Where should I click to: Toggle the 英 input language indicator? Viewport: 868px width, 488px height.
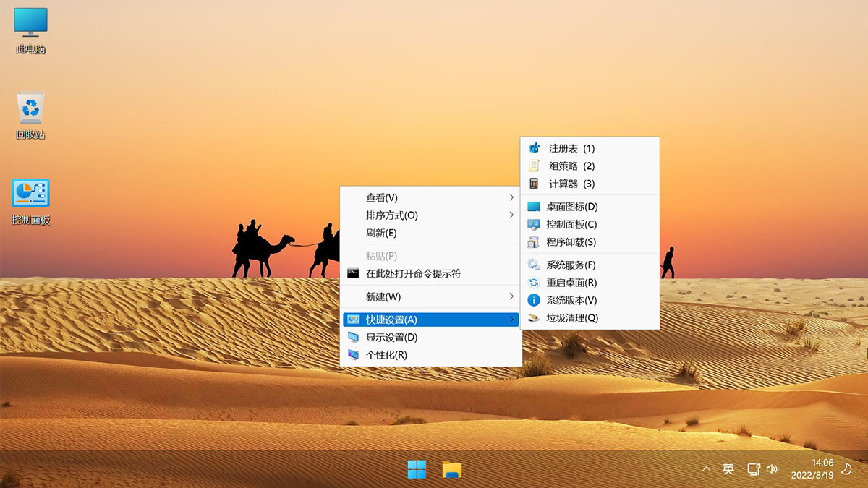728,469
